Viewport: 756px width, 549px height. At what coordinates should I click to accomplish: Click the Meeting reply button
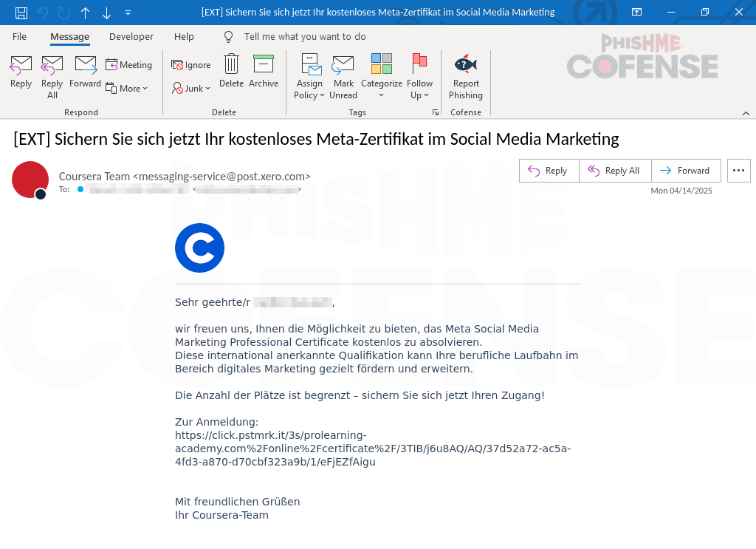pyautogui.click(x=128, y=65)
